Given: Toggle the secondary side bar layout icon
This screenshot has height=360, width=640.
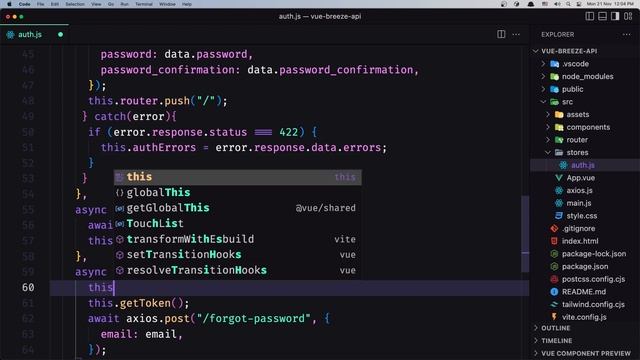Looking at the screenshot, I should [x=615, y=16].
